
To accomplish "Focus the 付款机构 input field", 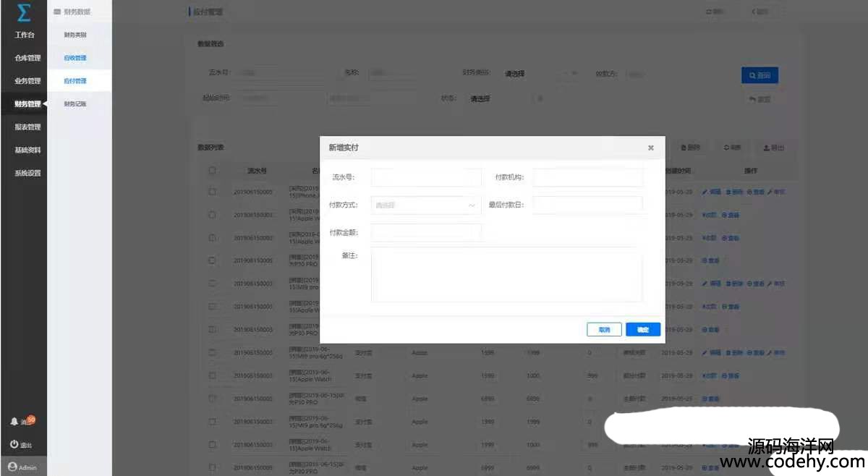I will point(587,178).
